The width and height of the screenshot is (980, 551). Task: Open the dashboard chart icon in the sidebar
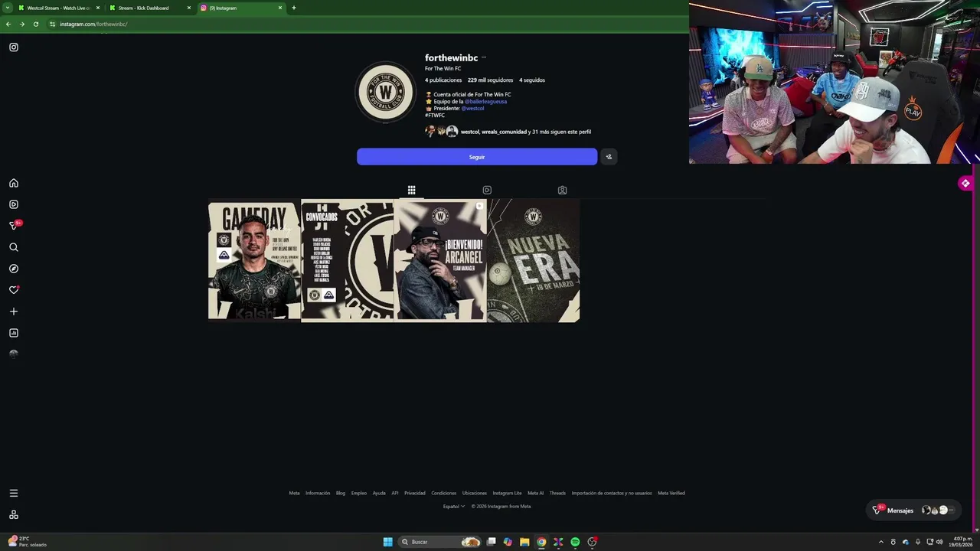tap(14, 333)
